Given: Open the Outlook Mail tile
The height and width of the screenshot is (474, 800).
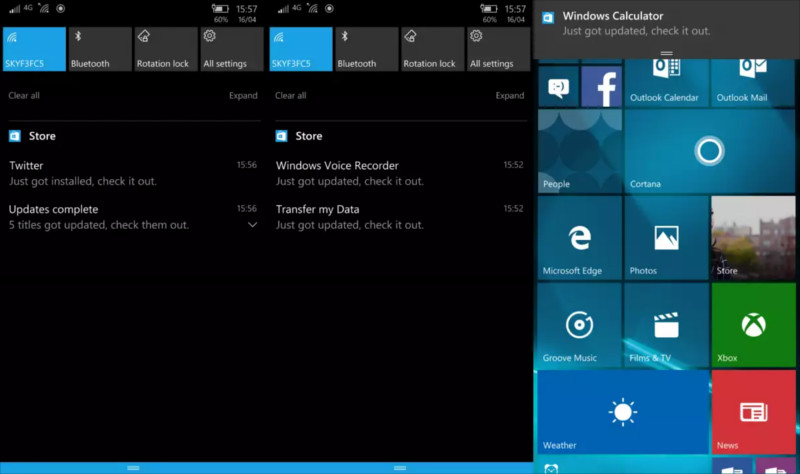Looking at the screenshot, I should click(x=753, y=83).
